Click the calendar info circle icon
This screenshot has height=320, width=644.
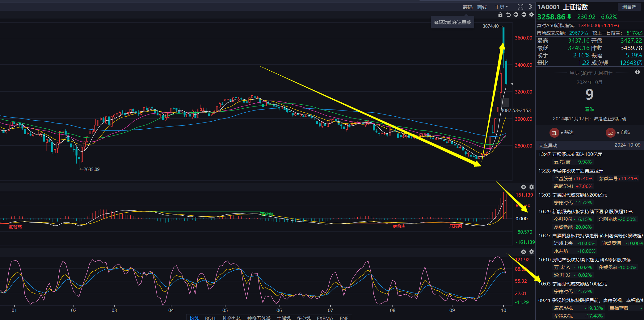638,72
